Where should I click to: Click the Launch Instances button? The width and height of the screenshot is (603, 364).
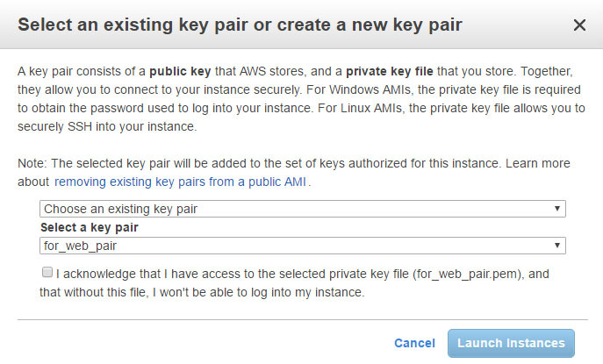(x=511, y=343)
